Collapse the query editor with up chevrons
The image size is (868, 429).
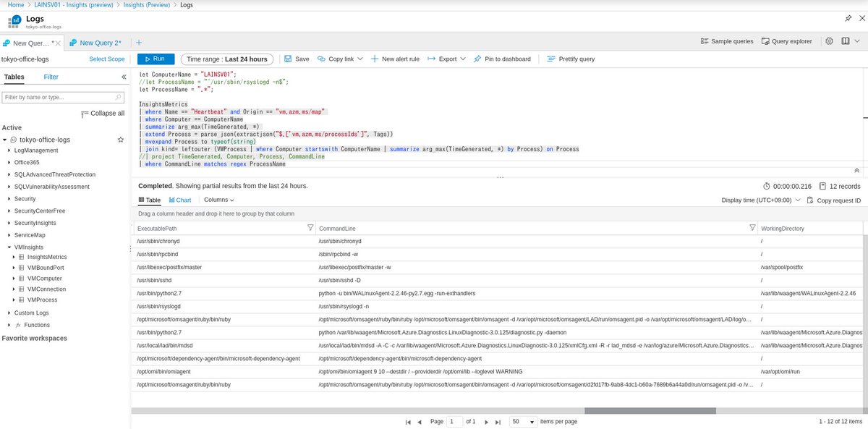pos(857,171)
